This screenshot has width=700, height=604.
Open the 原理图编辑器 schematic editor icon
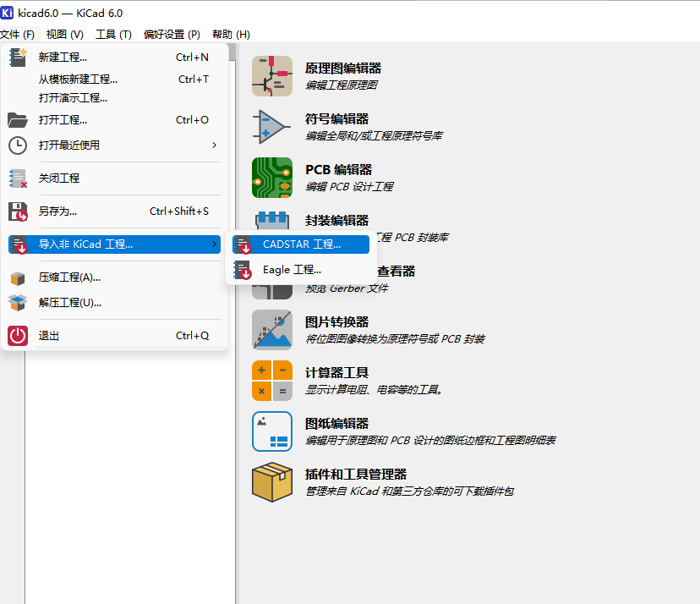pyautogui.click(x=272, y=76)
